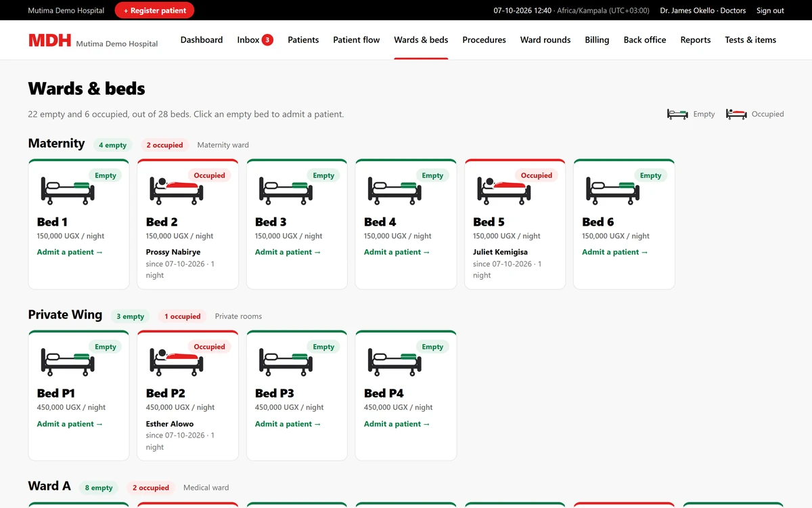The image size is (812, 508).
Task: Click the occupied bed icon on Bed P2
Action: tap(177, 362)
